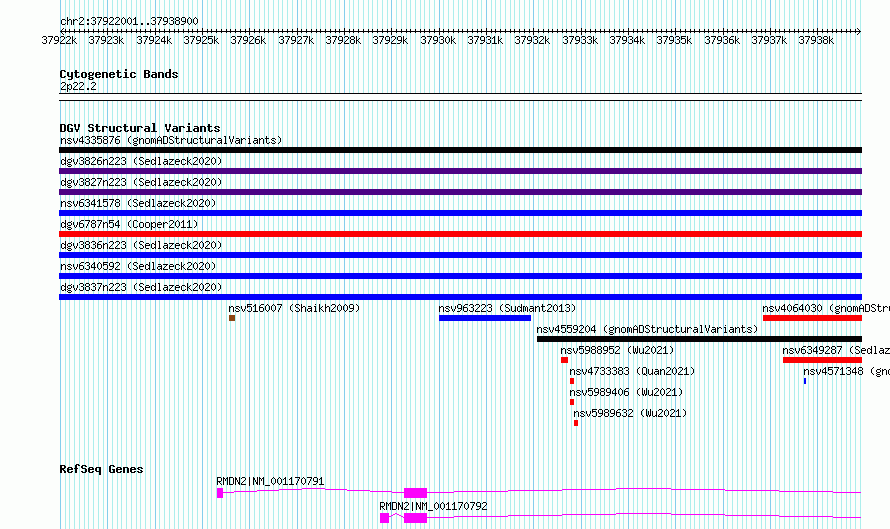The image size is (890, 529).
Task: Select the nsv6340592 Sedlazeck2020 blue bar
Action: 460,276
